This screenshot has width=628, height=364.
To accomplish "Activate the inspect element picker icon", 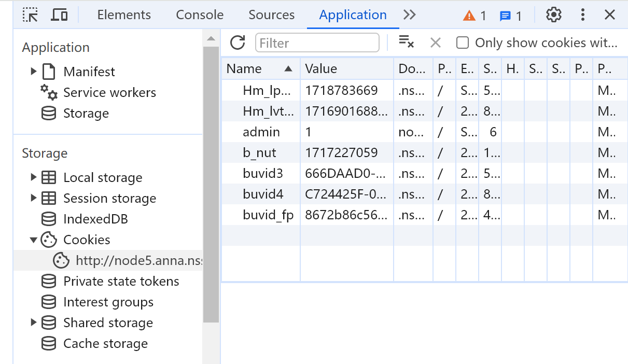I will [x=31, y=15].
